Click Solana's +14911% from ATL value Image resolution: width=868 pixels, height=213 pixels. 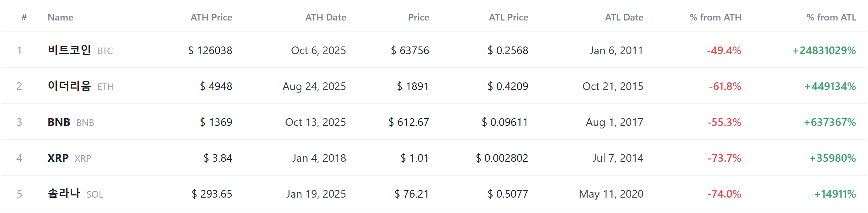(x=835, y=194)
